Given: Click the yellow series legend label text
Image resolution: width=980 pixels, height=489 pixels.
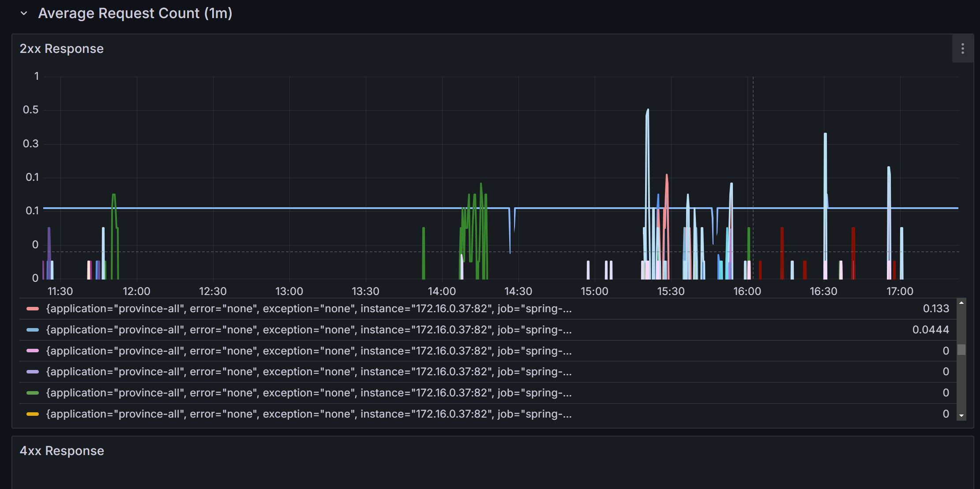Looking at the screenshot, I should (x=309, y=414).
